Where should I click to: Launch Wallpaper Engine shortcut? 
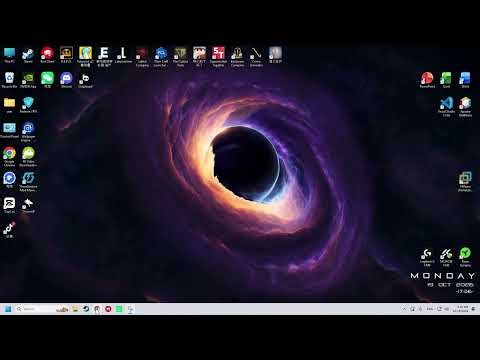coord(28,131)
